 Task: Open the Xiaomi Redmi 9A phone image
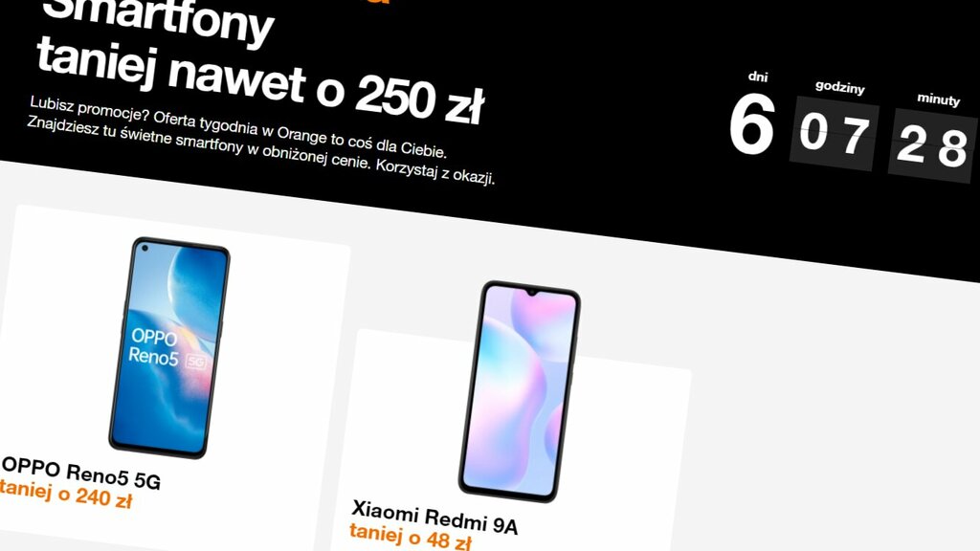tap(520, 391)
